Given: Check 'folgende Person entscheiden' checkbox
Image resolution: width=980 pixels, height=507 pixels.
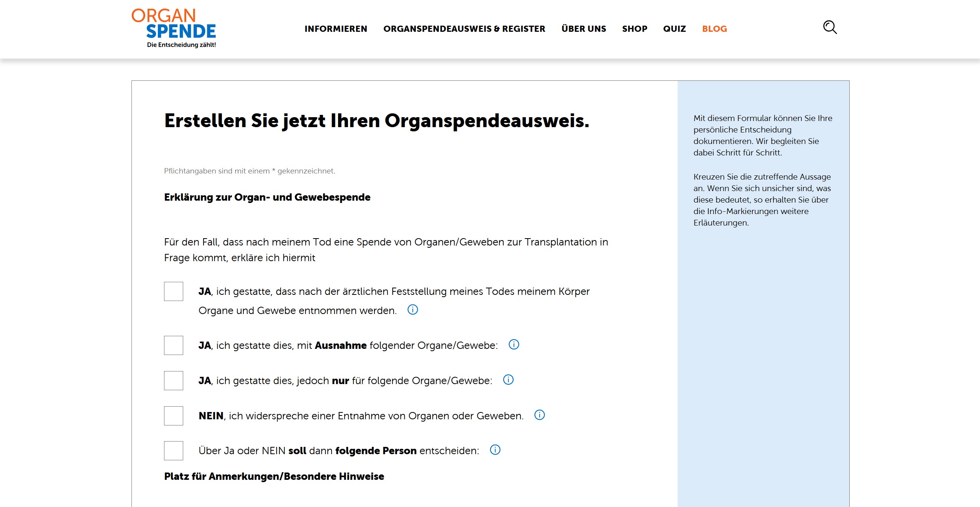Looking at the screenshot, I should pyautogui.click(x=174, y=451).
